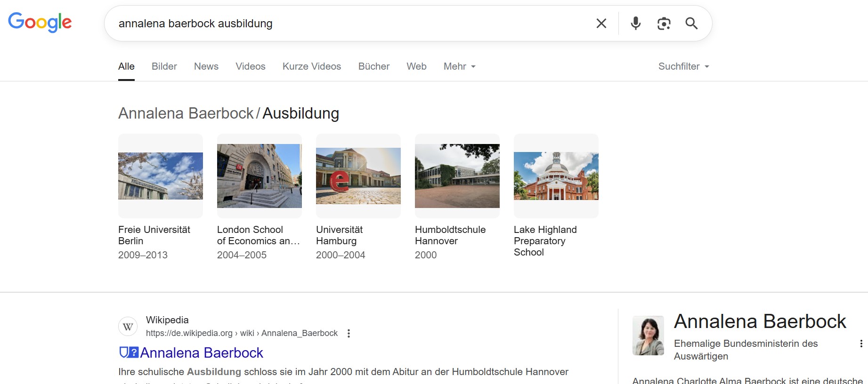The image size is (868, 384).
Task: Open the Videos tab
Action: point(251,66)
